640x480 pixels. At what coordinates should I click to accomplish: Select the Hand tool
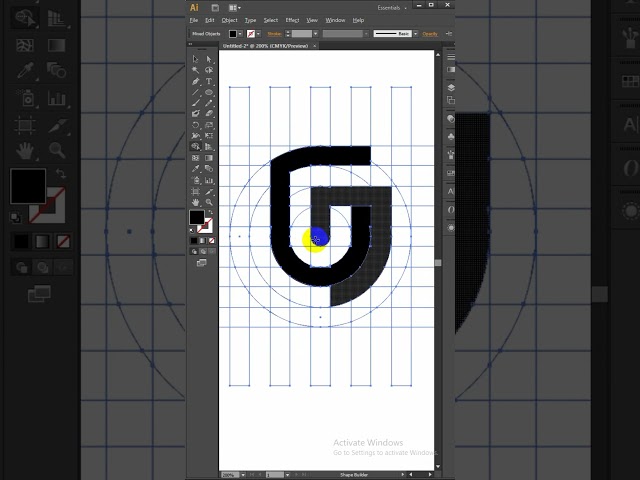(x=196, y=202)
